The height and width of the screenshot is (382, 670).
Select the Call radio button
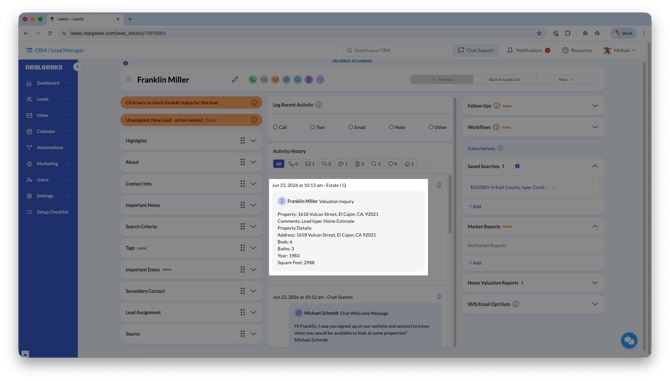pyautogui.click(x=276, y=127)
